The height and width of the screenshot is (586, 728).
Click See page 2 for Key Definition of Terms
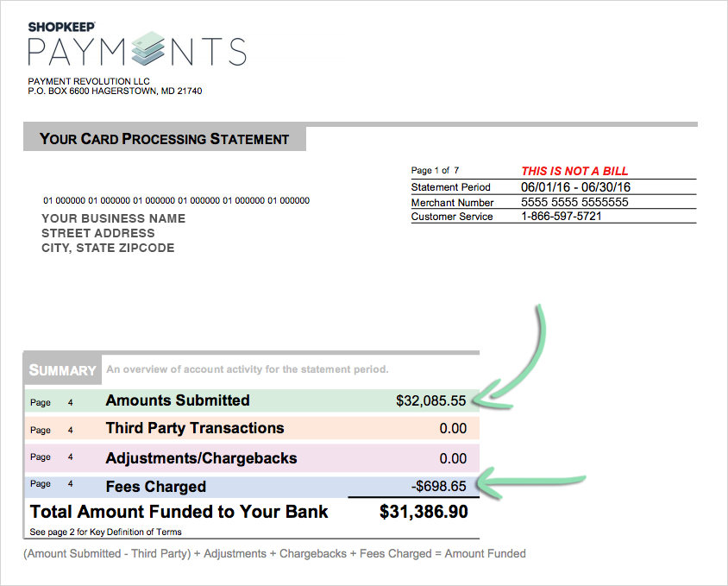coord(105,532)
